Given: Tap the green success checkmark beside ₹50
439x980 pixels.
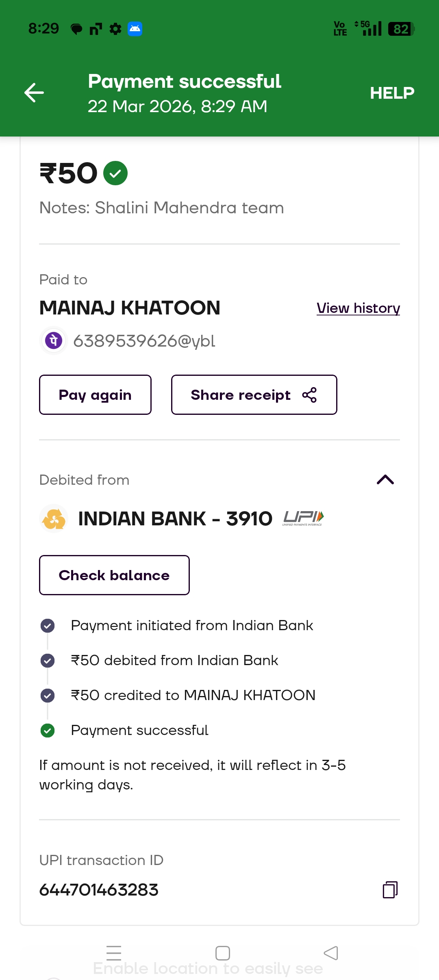Looking at the screenshot, I should click(115, 173).
